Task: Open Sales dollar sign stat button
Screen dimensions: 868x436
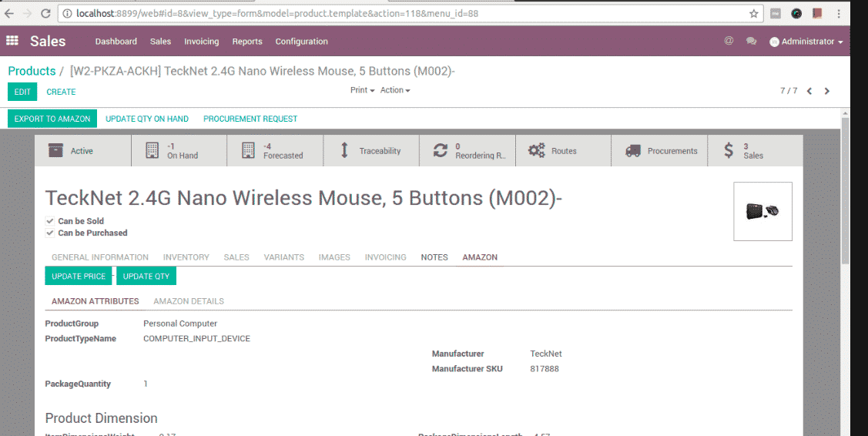Action: (x=729, y=151)
